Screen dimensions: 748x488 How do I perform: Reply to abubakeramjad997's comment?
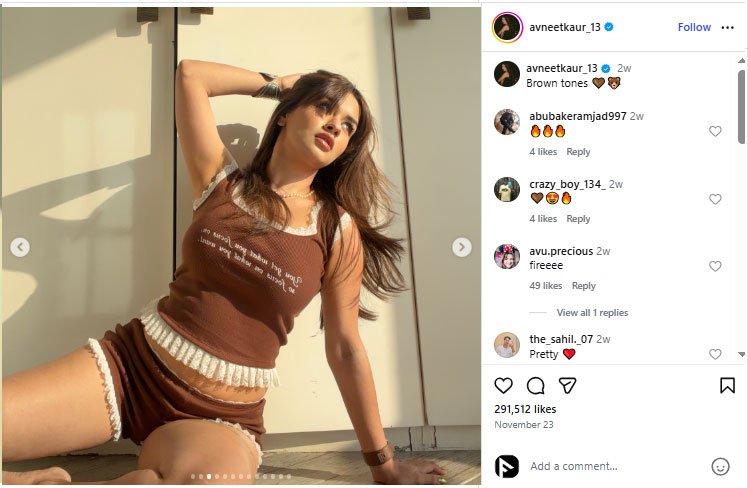(578, 152)
